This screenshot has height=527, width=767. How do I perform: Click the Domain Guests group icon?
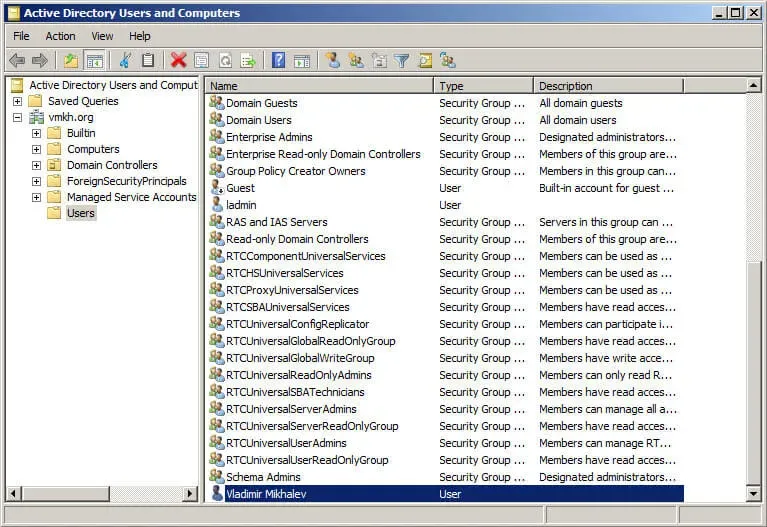[217, 102]
